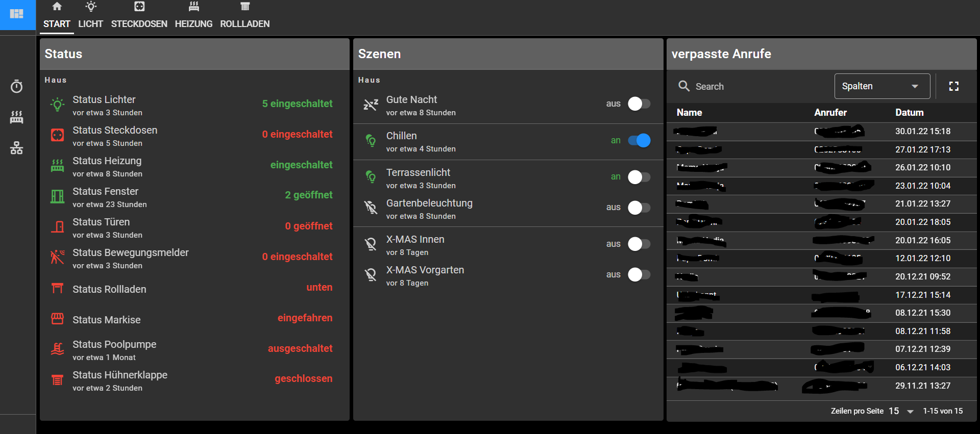Viewport: 980px width, 434px height.
Task: Toggle the X-MAS Innen switch
Action: tap(639, 244)
